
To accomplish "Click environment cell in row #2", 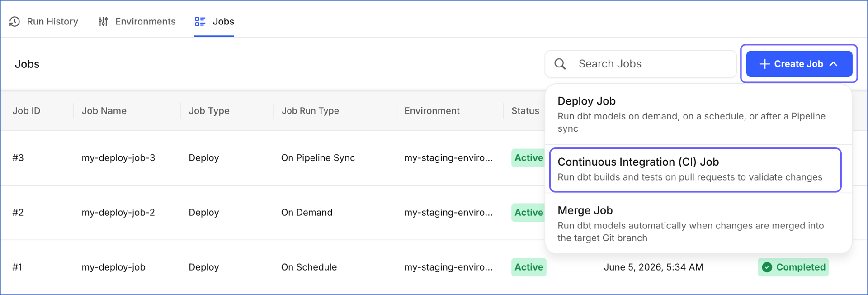I will pyautogui.click(x=448, y=213).
